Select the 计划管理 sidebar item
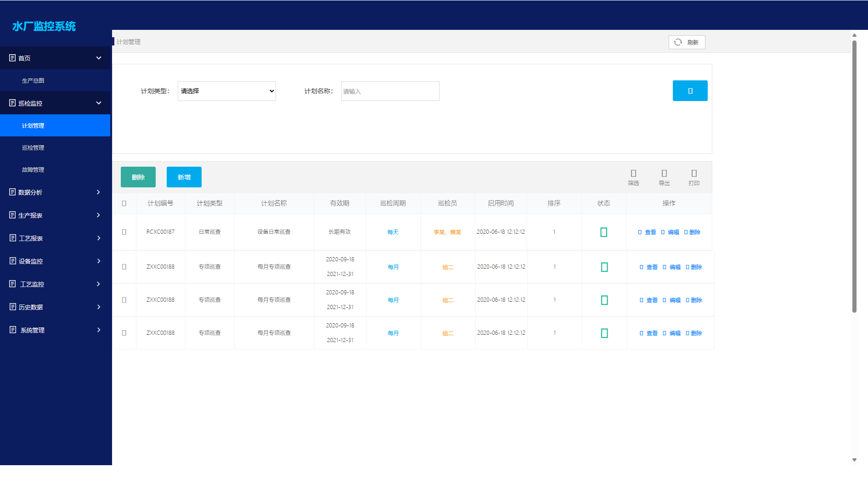This screenshot has width=868, height=484. tap(55, 125)
